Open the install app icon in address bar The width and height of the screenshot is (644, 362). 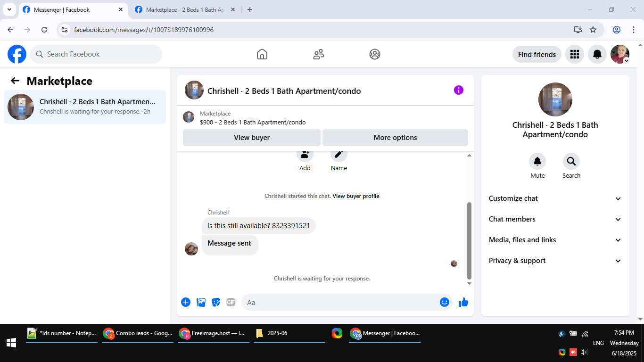(578, 30)
